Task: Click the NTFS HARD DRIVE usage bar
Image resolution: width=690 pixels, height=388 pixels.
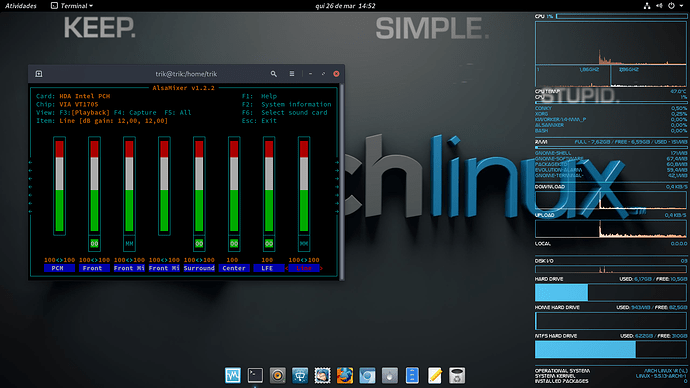Action: click(x=611, y=349)
